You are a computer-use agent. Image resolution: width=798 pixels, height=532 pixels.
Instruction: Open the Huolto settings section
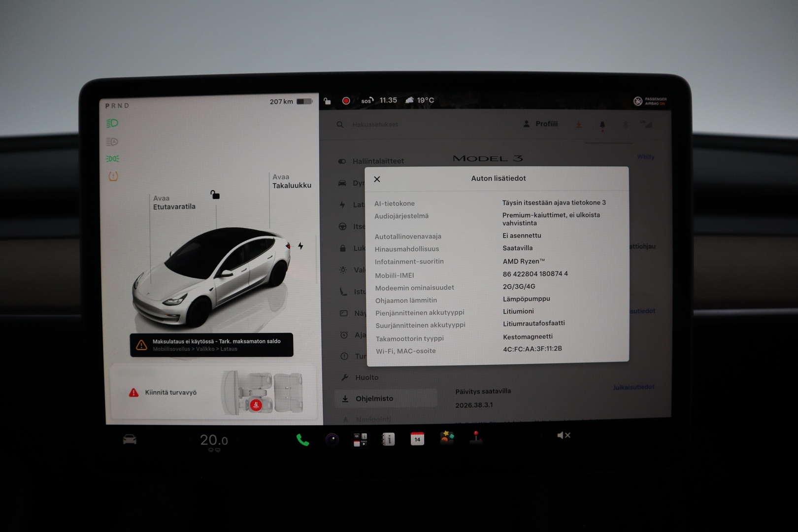click(360, 377)
